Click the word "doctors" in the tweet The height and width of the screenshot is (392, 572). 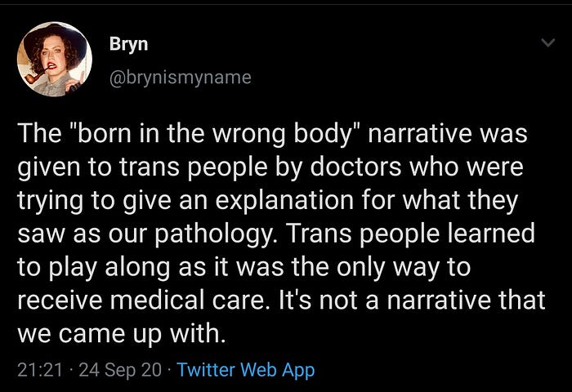tap(355, 167)
